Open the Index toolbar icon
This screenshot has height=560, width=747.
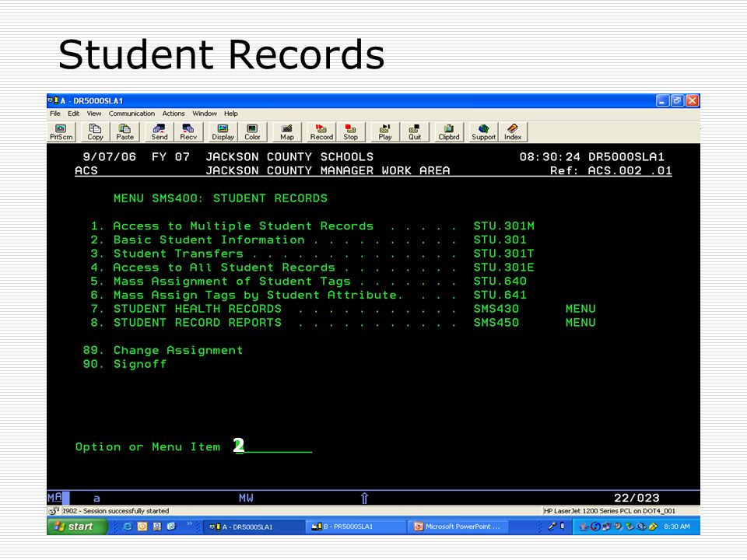click(x=513, y=132)
